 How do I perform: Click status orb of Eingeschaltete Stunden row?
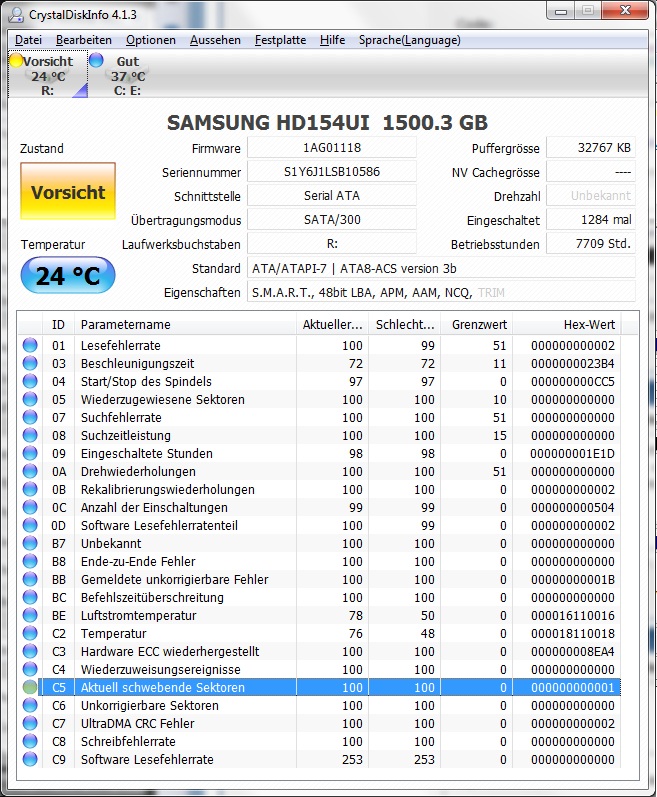[30, 453]
